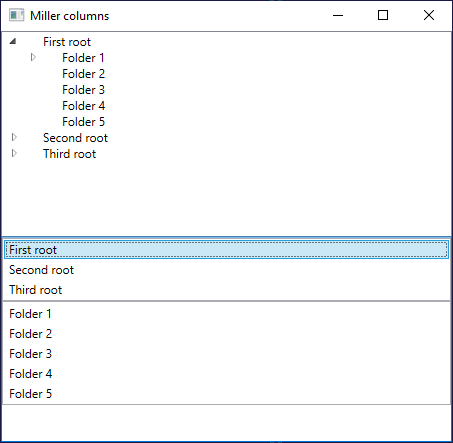Expand the Second root tree arrow
The image size is (453, 443).
tap(14, 137)
